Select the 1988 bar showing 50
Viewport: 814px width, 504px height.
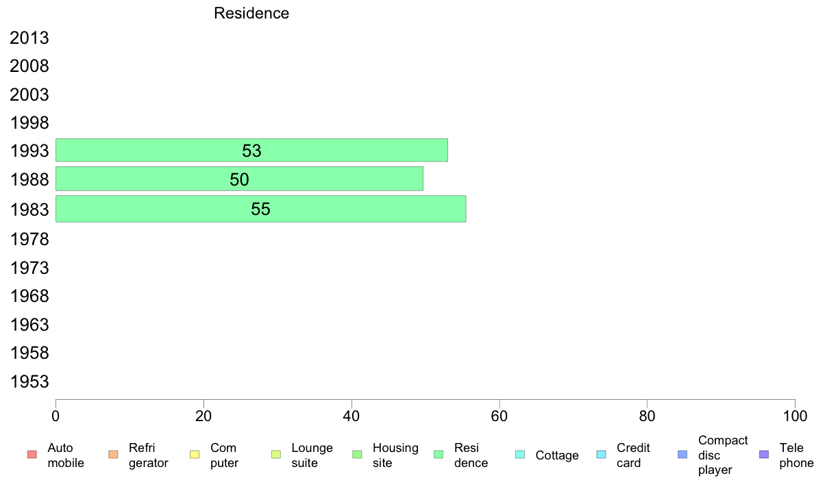(x=239, y=179)
